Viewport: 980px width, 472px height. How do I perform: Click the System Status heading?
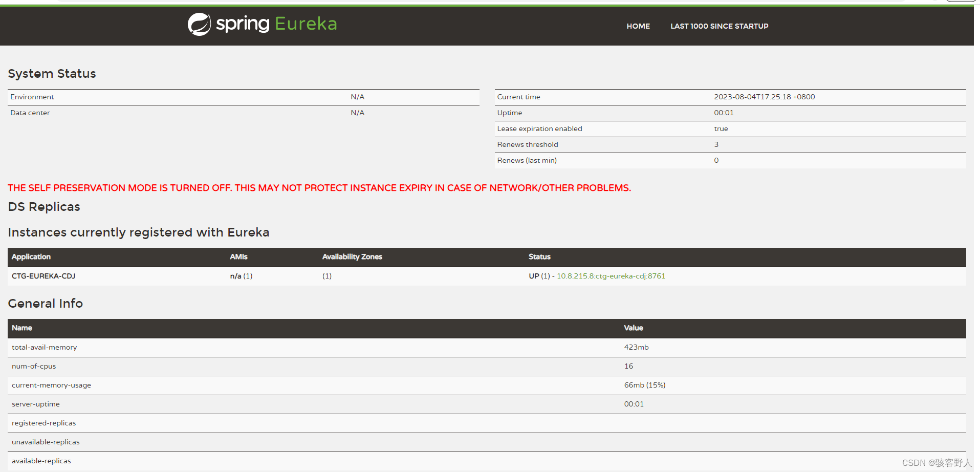point(52,74)
